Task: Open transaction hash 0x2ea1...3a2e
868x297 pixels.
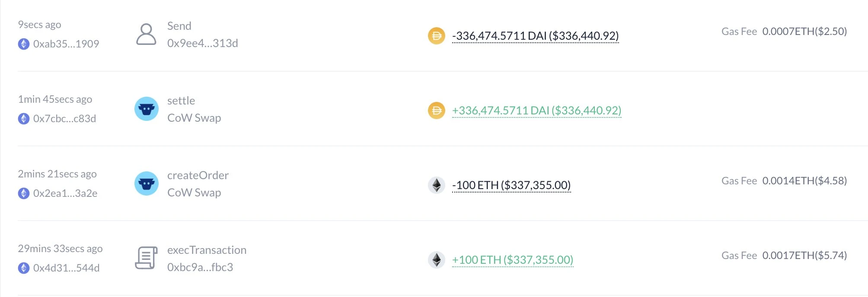Action: 65,193
